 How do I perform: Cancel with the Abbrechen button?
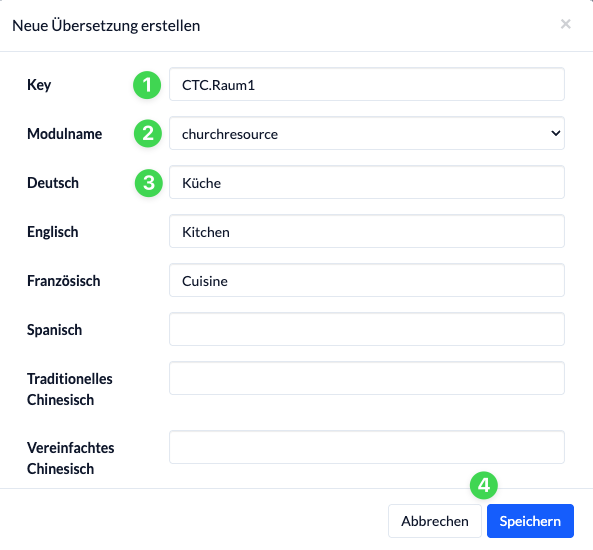point(435,521)
